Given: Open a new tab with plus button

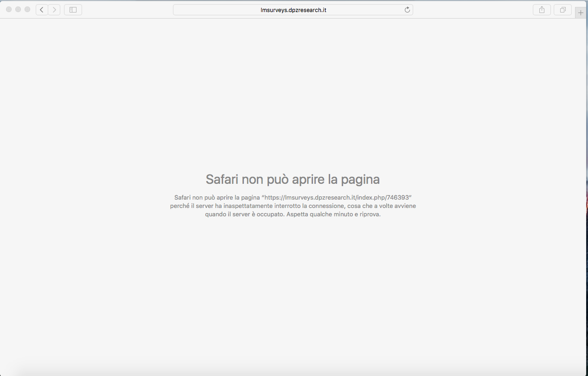Looking at the screenshot, I should (x=581, y=13).
